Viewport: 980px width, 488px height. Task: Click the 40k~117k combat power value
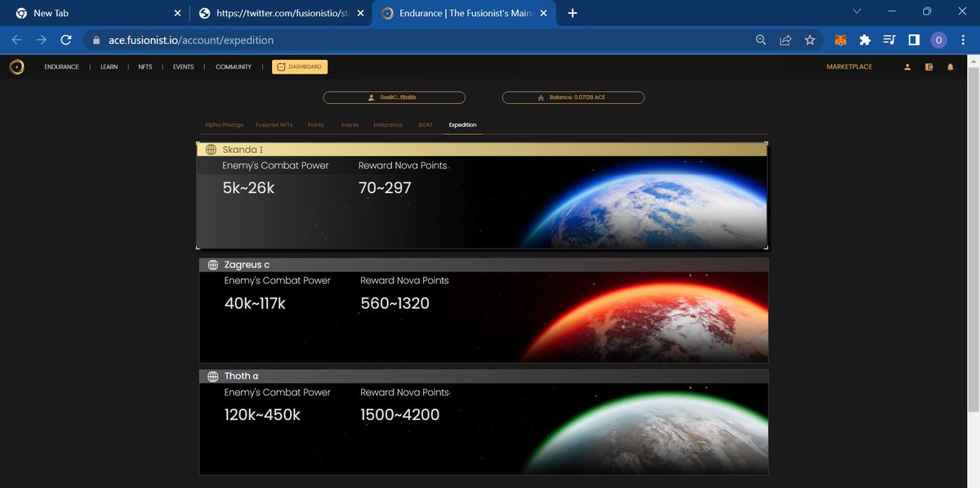point(255,304)
